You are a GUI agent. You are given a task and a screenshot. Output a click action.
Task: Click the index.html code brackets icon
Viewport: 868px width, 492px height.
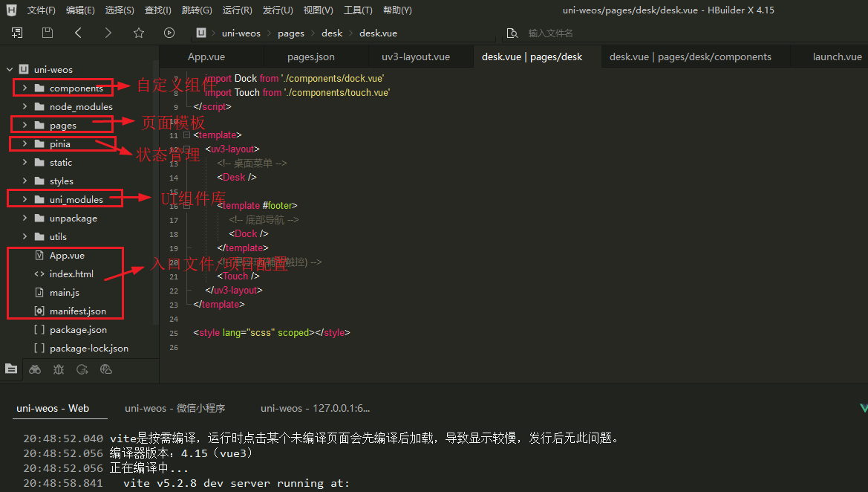(39, 273)
